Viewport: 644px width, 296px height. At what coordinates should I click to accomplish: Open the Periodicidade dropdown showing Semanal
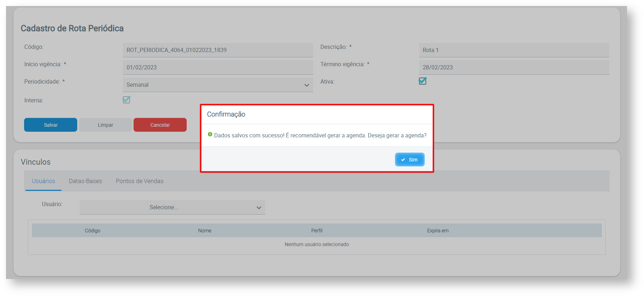coord(218,85)
